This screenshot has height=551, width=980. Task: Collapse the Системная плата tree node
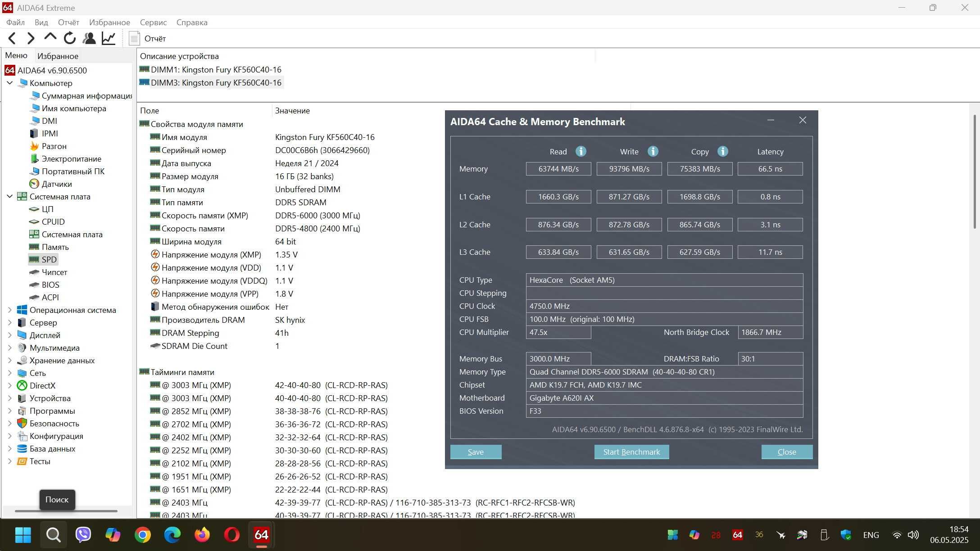(9, 196)
